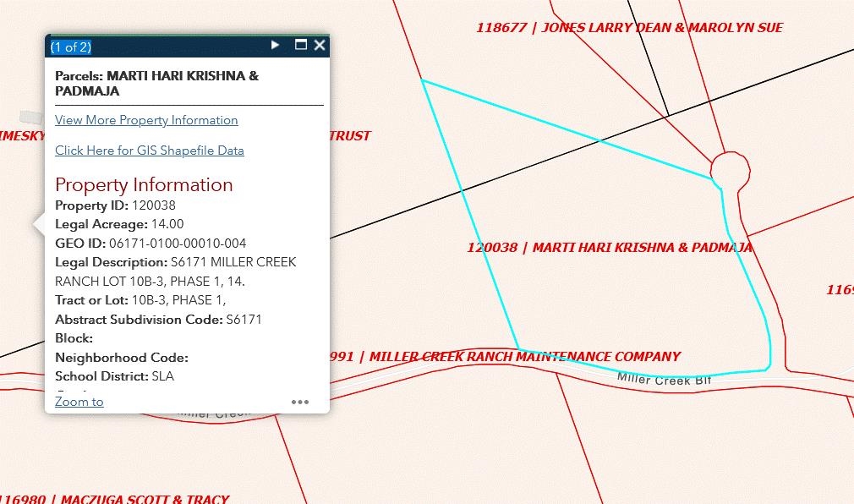Screen dimensions: 854x504
Task: Select the Jones Larry Dean parcel label
Action: pyautogui.click(x=629, y=28)
